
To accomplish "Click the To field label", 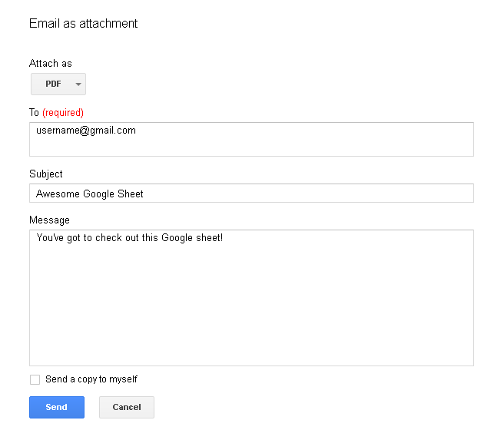I will (x=34, y=113).
